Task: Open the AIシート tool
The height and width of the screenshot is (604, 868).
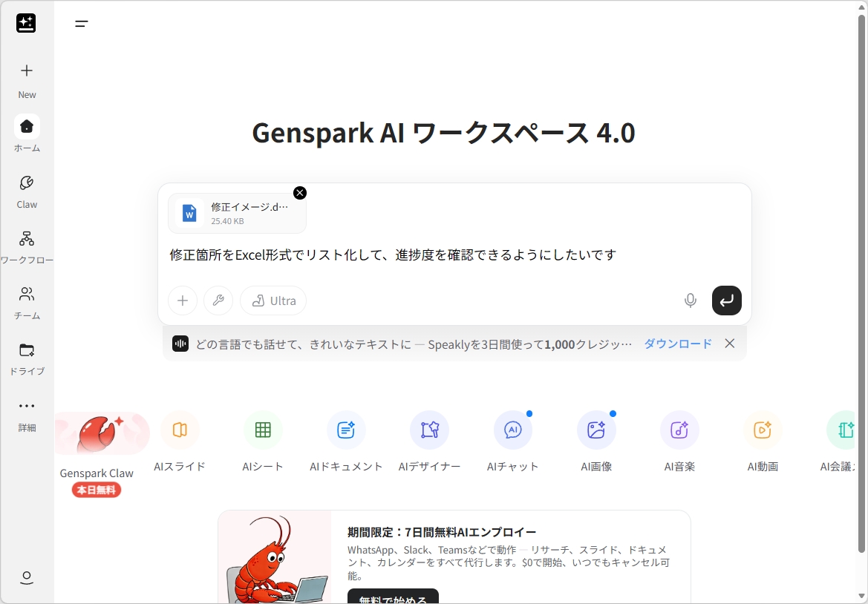Action: (x=263, y=430)
